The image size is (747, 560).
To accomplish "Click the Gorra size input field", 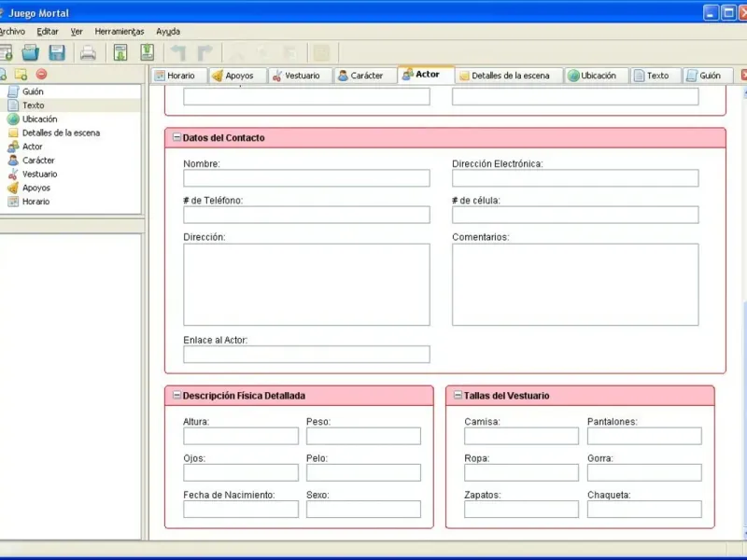I will [x=644, y=473].
